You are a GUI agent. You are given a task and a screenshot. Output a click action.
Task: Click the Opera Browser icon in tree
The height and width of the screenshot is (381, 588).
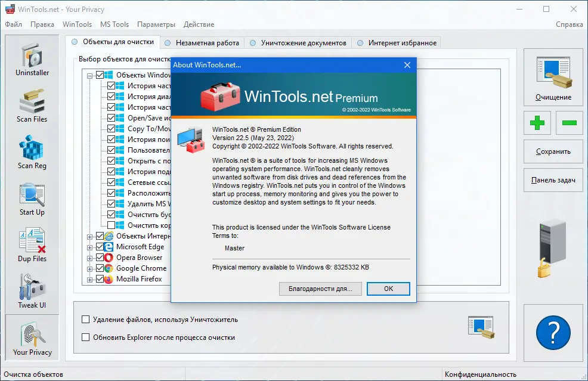(x=109, y=258)
